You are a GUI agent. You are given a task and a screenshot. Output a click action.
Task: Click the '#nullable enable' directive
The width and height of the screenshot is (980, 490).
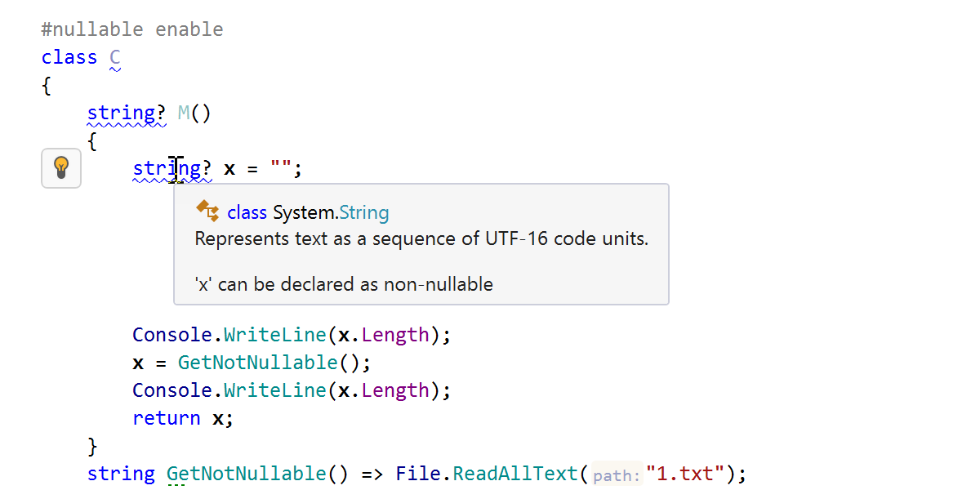click(x=131, y=30)
